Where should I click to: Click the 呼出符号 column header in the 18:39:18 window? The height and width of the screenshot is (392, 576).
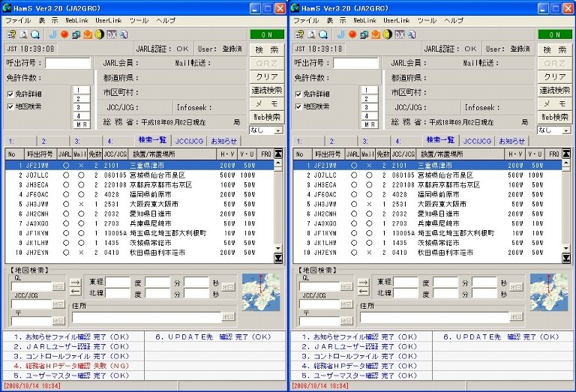[x=328, y=154]
